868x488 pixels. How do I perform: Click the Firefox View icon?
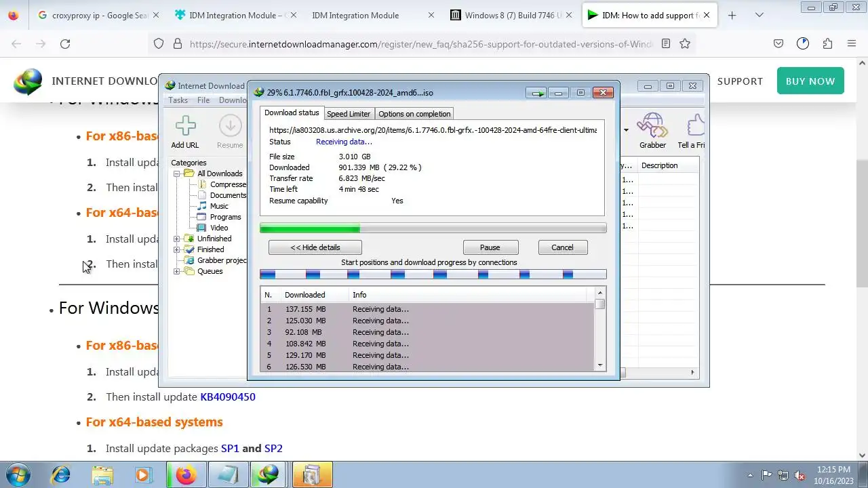point(14,15)
